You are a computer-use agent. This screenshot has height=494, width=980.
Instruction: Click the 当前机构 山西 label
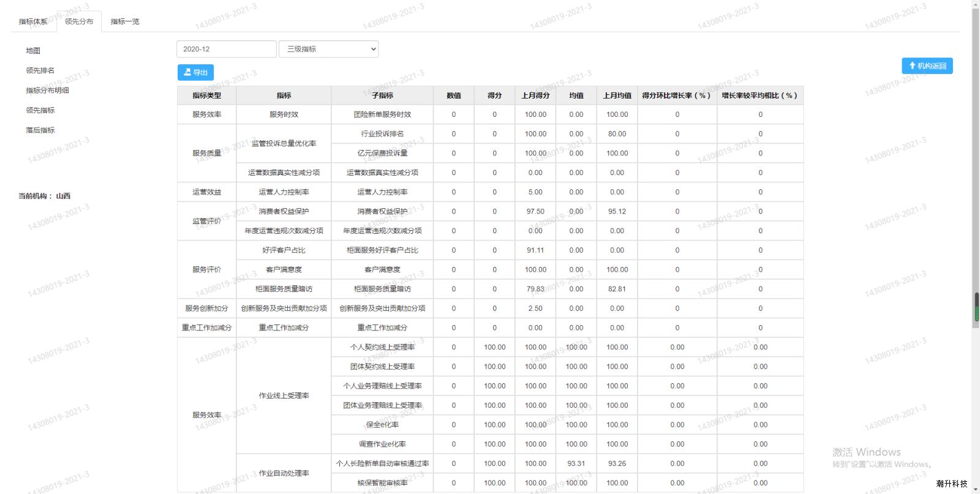pyautogui.click(x=44, y=196)
